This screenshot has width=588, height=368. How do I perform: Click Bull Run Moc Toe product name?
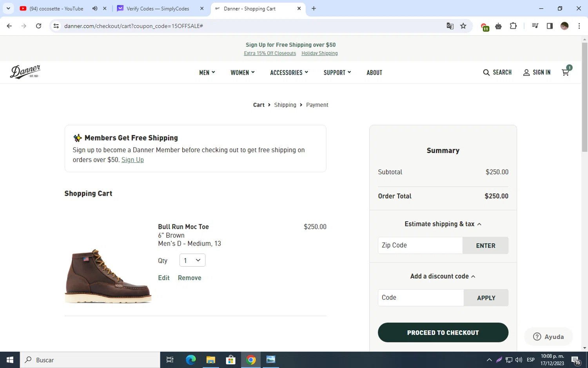tap(183, 227)
